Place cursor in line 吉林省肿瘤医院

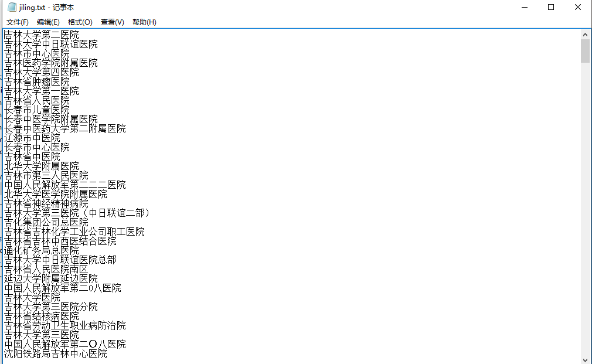[37, 82]
